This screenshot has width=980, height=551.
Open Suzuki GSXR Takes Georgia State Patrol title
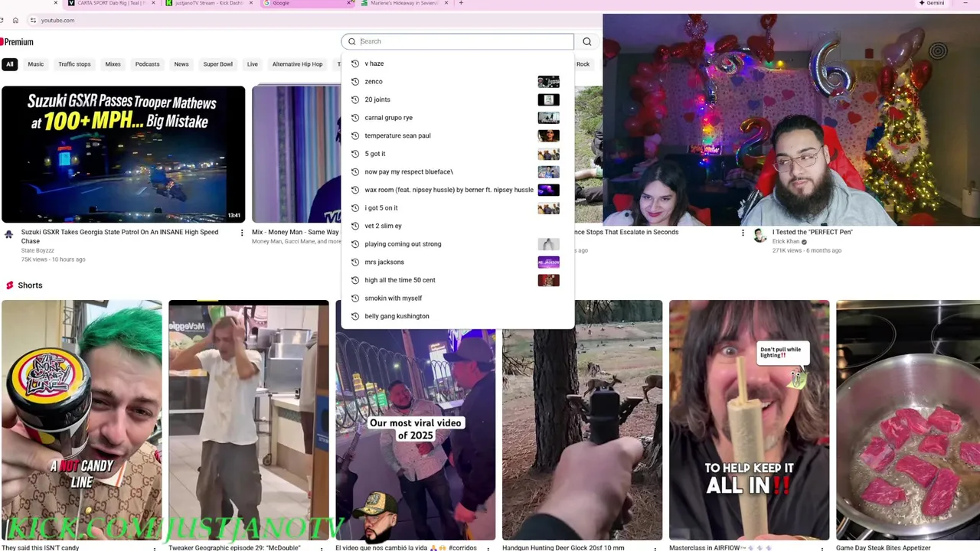coord(119,236)
